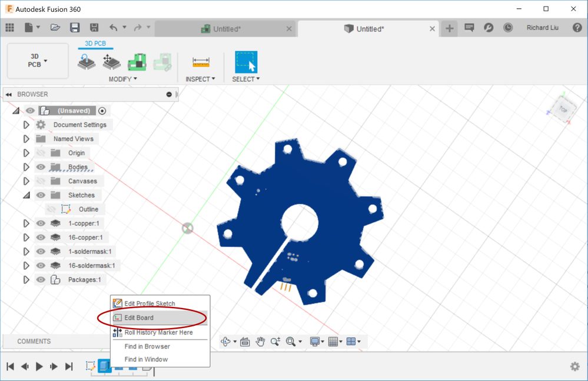Select Roll History Marker Here

pyautogui.click(x=158, y=332)
